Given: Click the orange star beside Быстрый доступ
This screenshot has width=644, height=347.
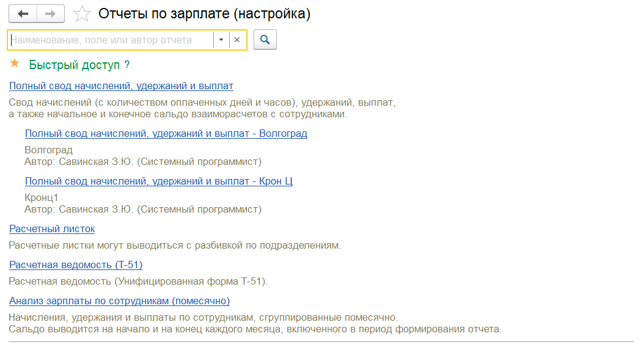Looking at the screenshot, I should coord(15,64).
